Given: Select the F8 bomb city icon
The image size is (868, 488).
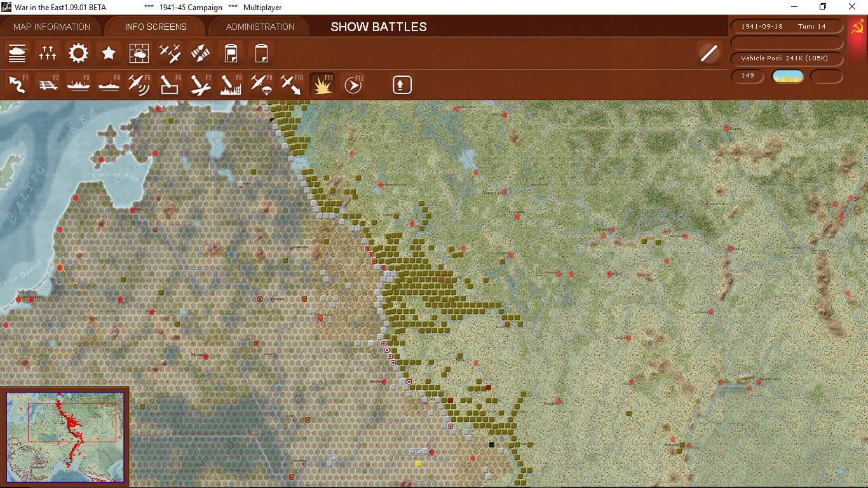Looking at the screenshot, I should 231,84.
